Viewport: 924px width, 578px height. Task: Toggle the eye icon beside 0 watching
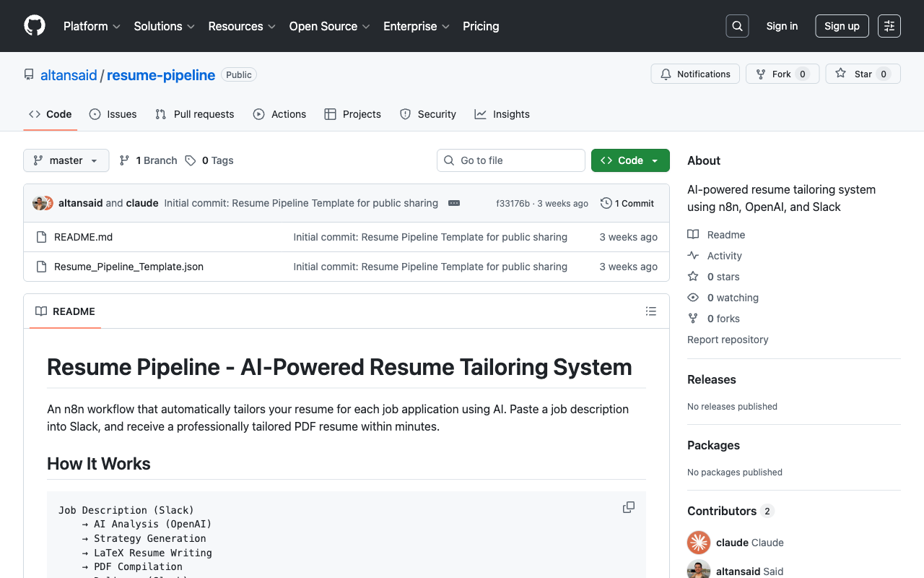click(692, 297)
